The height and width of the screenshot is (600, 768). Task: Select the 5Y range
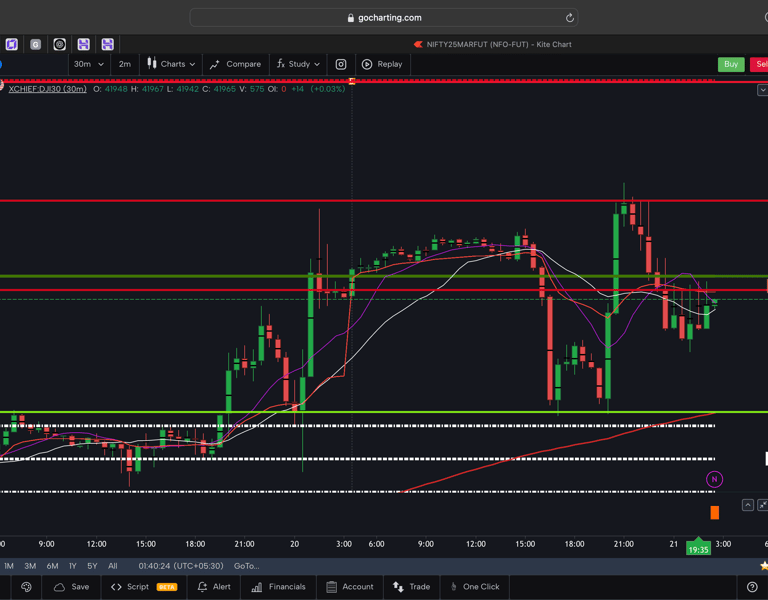[92, 566]
